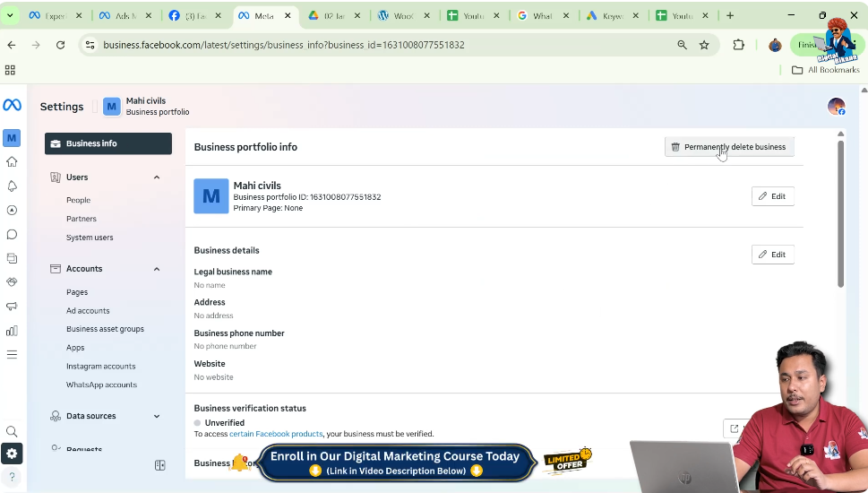Open notifications bell in left rail
The image size is (868, 493).
pyautogui.click(x=12, y=186)
